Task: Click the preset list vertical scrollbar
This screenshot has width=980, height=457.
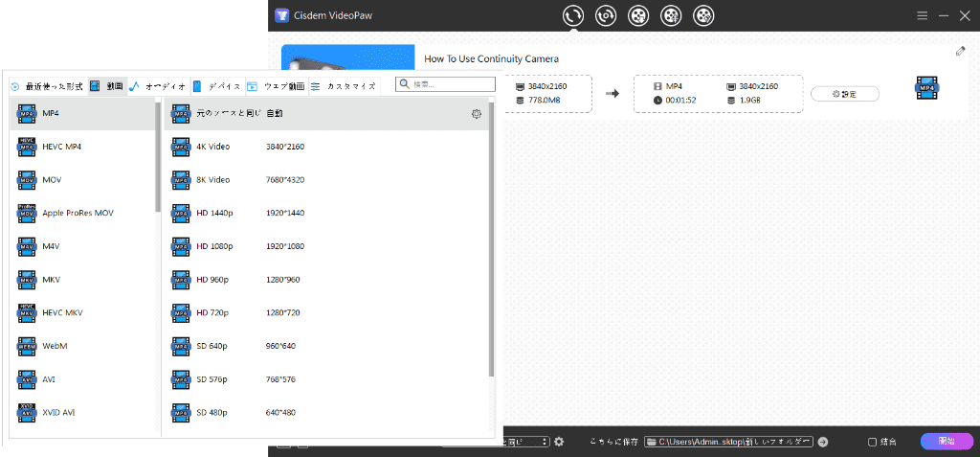Action: [491, 240]
